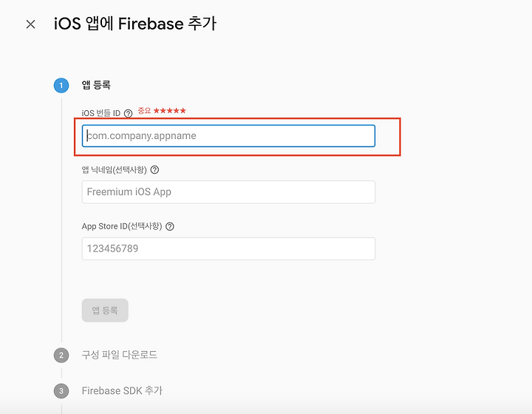
Task: Focus the Freemium iOS App nickname field
Action: tap(228, 192)
